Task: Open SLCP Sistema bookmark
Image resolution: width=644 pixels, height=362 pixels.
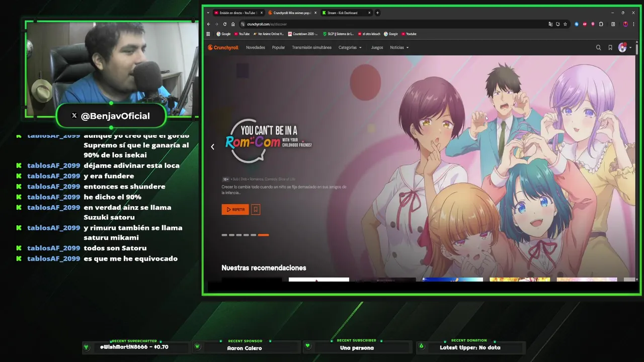Action: pyautogui.click(x=338, y=34)
